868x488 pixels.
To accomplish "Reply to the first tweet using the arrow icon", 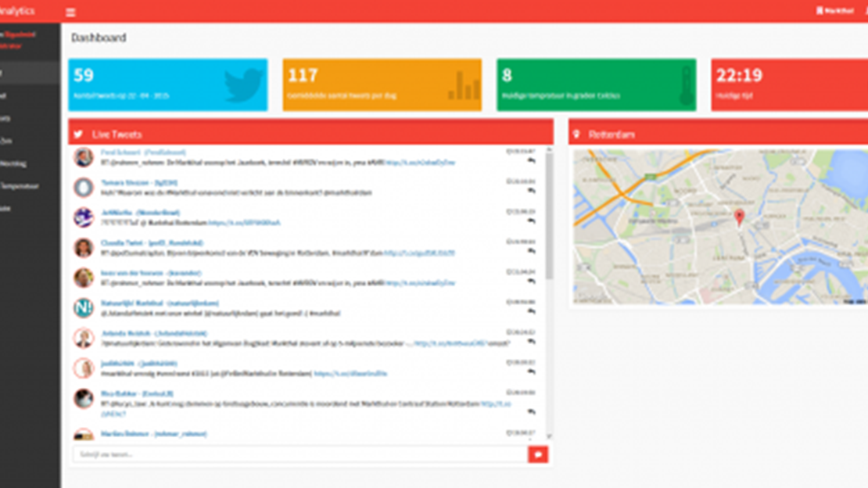I will (x=532, y=161).
